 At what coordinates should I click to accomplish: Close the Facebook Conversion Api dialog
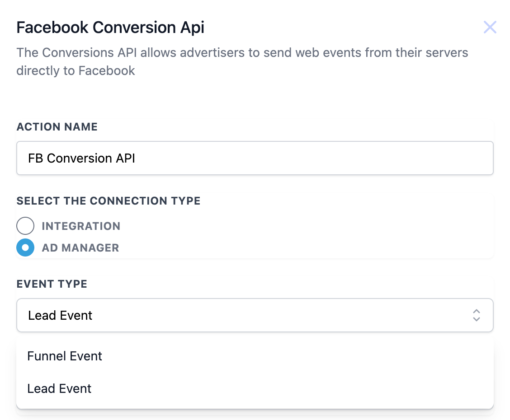pos(490,27)
